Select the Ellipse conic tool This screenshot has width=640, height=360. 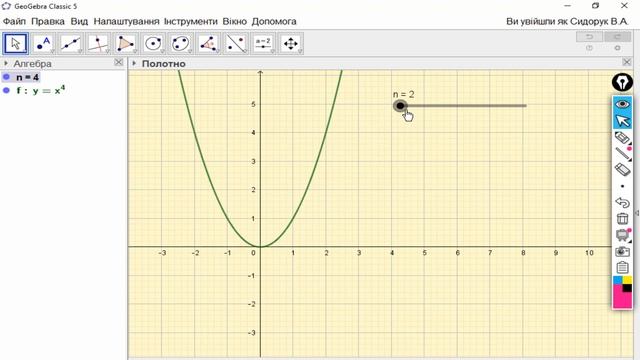(x=180, y=43)
